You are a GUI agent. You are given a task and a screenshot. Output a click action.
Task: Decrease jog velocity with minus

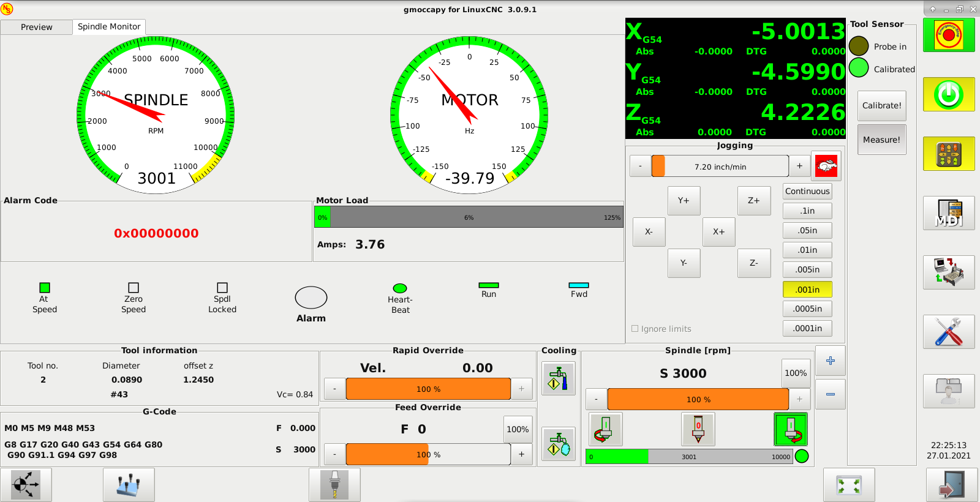coord(641,166)
